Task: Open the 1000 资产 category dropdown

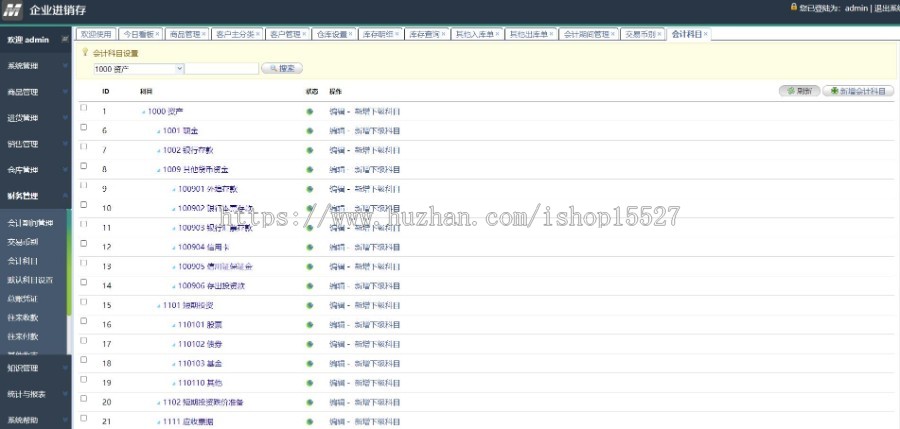Action: [138, 68]
